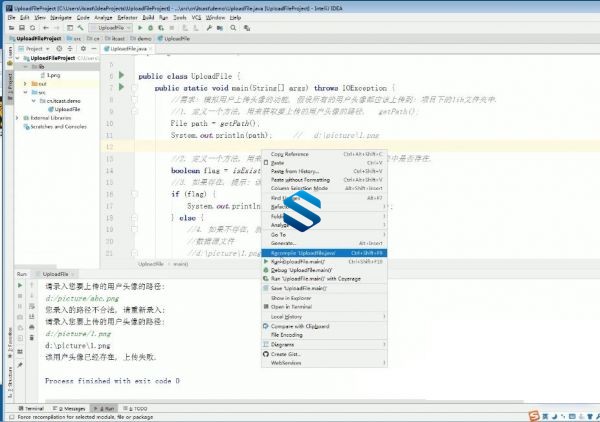Click the Open file toolbar icon
The height and width of the screenshot is (422, 600).
(11, 28)
